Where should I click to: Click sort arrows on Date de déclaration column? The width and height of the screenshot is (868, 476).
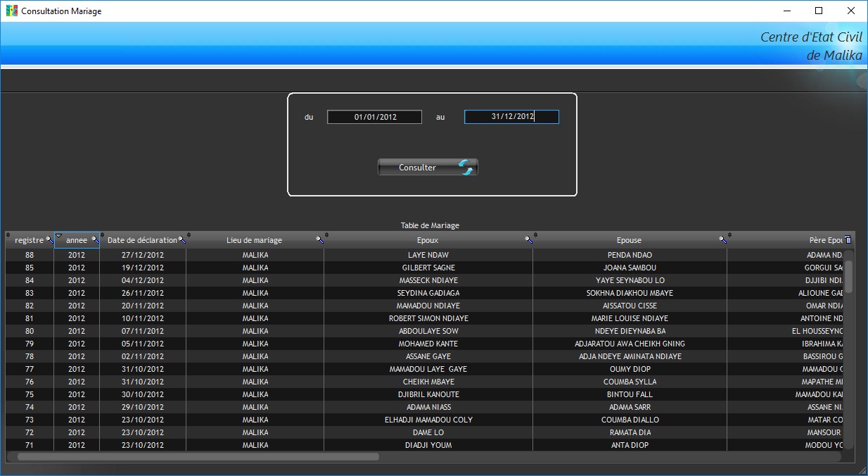point(102,235)
